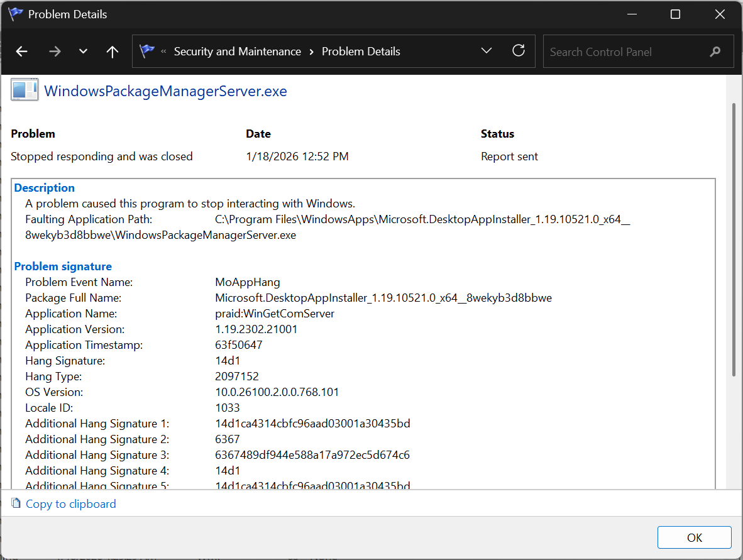Screen dimensions: 743x560
Task: Click the Problem Details window title flag icon
Action: tap(15, 14)
